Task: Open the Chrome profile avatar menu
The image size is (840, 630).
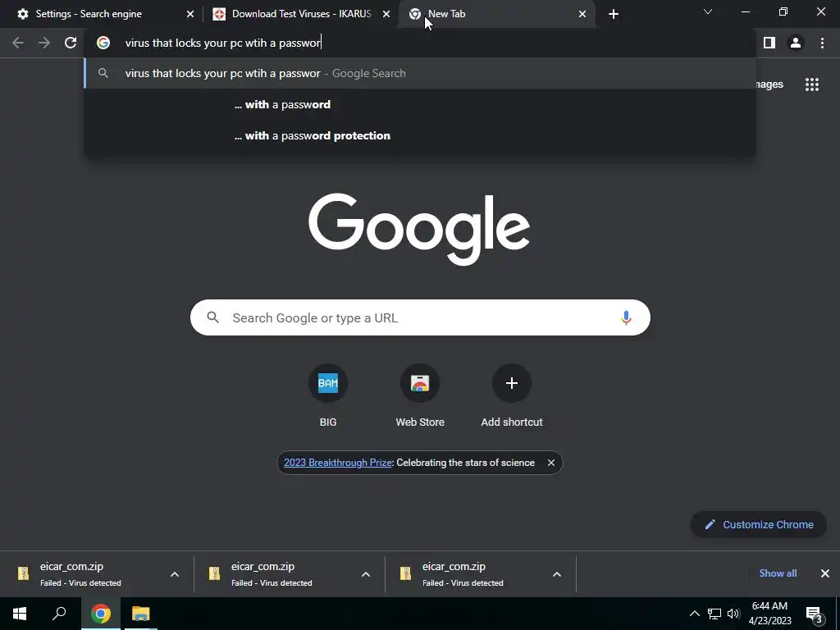Action: pos(796,43)
